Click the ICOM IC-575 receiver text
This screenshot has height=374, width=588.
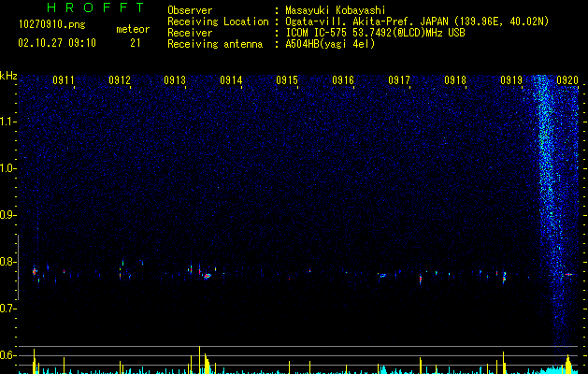[x=376, y=33]
